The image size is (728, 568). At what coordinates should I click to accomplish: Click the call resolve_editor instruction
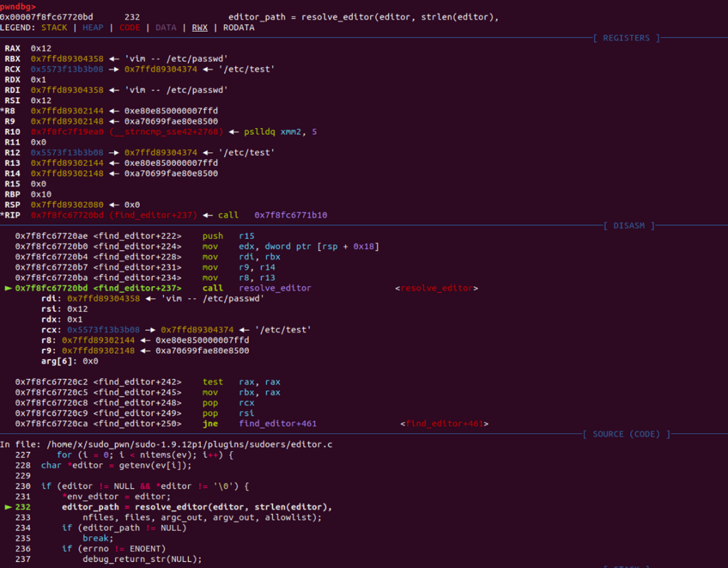pyautogui.click(x=257, y=288)
